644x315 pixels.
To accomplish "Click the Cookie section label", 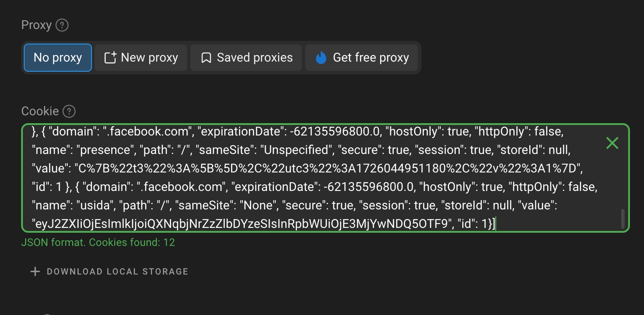I will tap(40, 111).
